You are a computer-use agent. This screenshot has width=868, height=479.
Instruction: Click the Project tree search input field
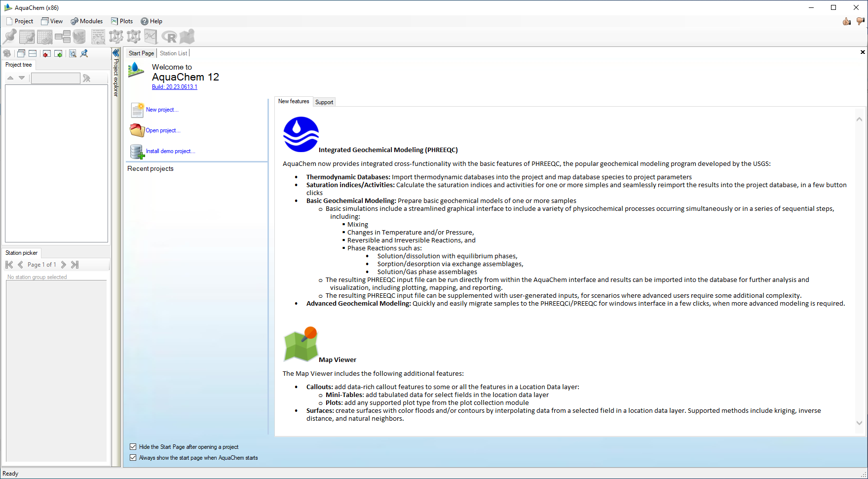coord(55,78)
